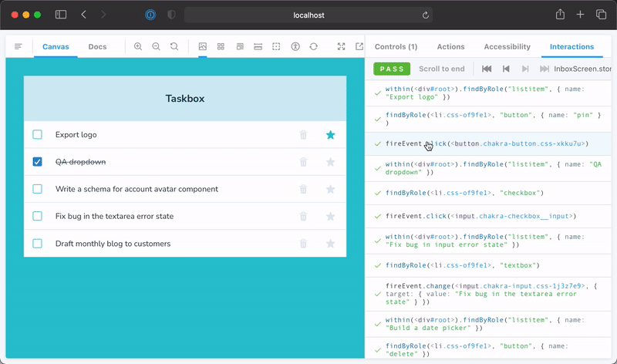Image resolution: width=617 pixels, height=364 pixels.
Task: Delete Draft monthly blog task
Action: (303, 244)
